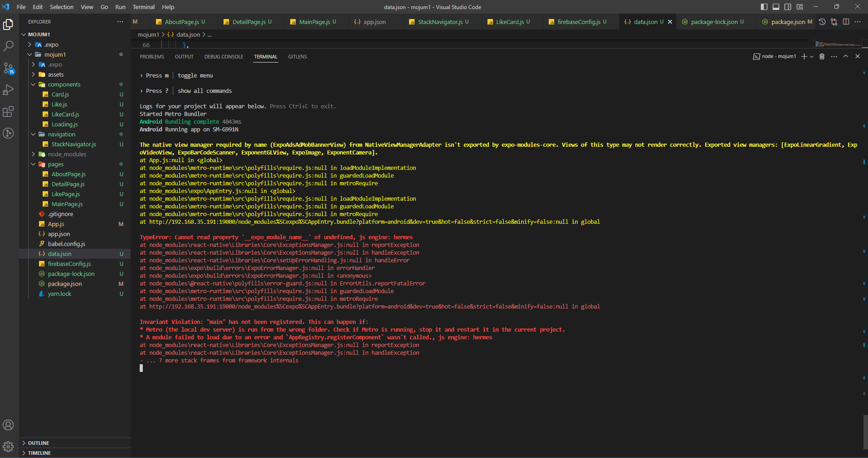
Task: Open the launch profile dropdown next to plus
Action: click(811, 56)
